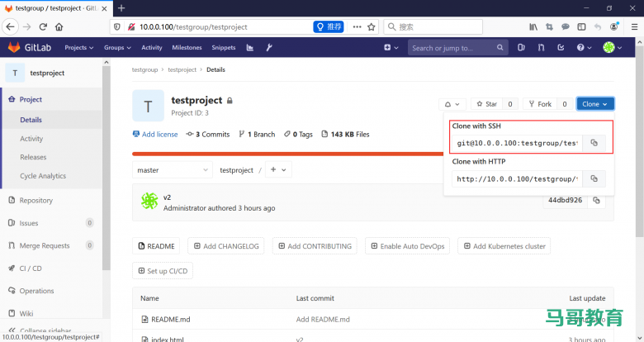The image size is (644, 342).
Task: Open the user avatar menu
Action: 613,48
